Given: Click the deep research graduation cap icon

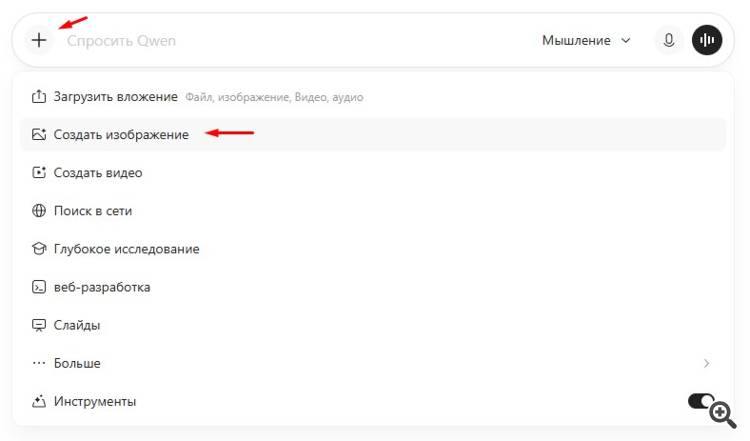Looking at the screenshot, I should [x=39, y=249].
